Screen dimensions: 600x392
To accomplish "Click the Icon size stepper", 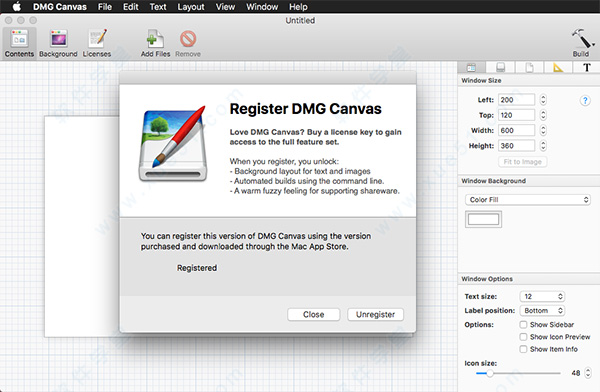I will pyautogui.click(x=588, y=373).
